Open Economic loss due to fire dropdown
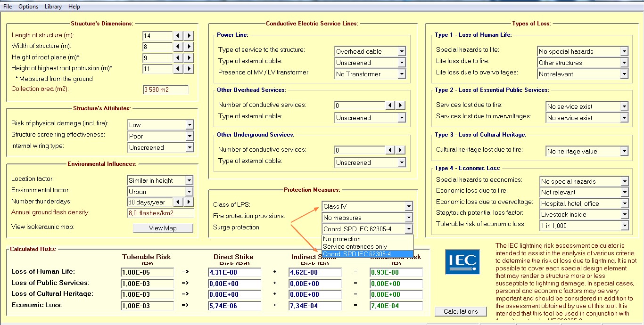644x325 pixels. pos(624,192)
